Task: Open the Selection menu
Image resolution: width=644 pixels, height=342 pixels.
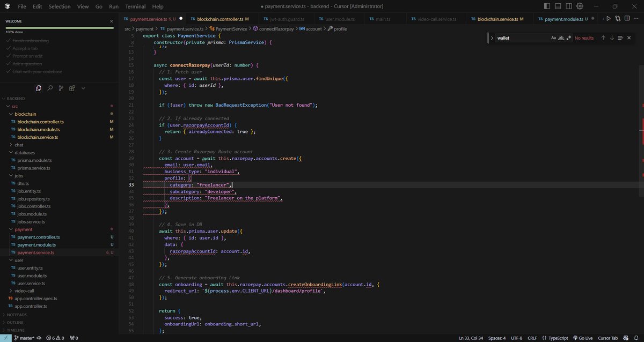Action: (x=59, y=6)
